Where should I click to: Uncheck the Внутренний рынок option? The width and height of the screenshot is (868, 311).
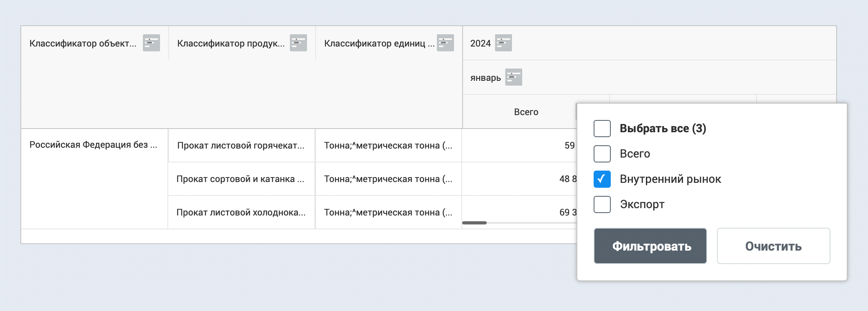pyautogui.click(x=602, y=179)
